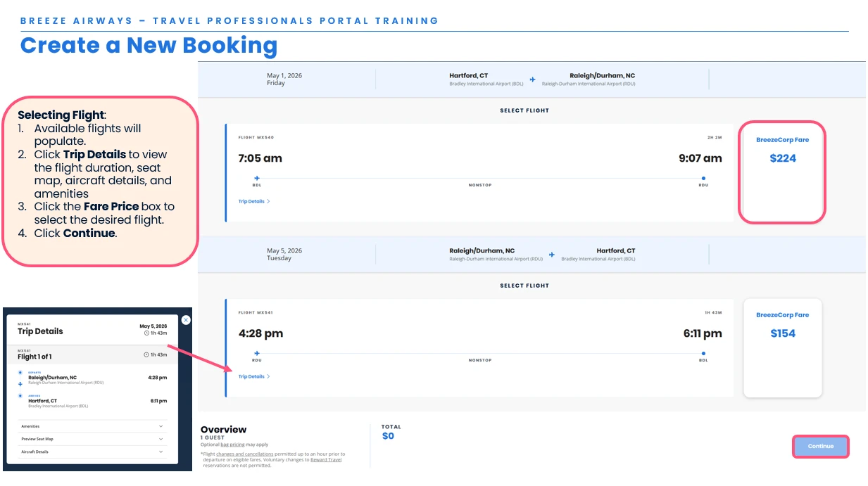Screen dimensions: 868x486
Task: Click the 7:05 am departure time
Action: (x=260, y=158)
